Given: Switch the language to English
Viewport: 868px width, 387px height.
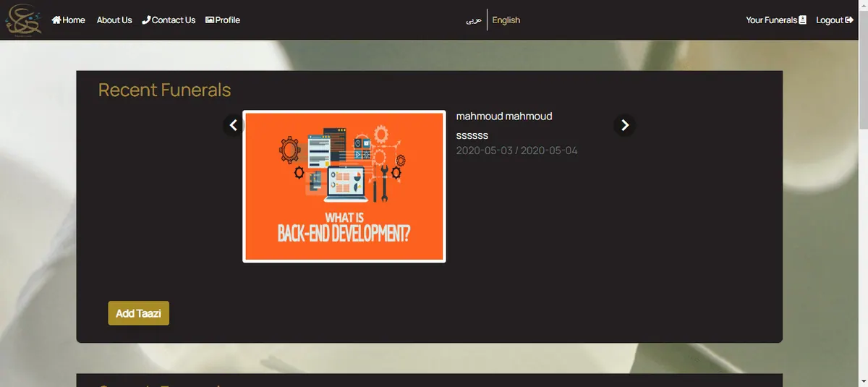Looking at the screenshot, I should click(x=506, y=20).
